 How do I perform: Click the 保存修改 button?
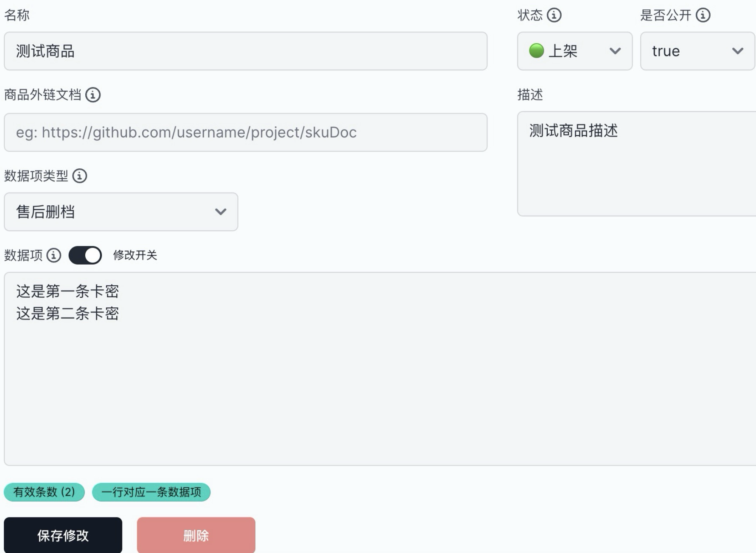[x=63, y=535]
